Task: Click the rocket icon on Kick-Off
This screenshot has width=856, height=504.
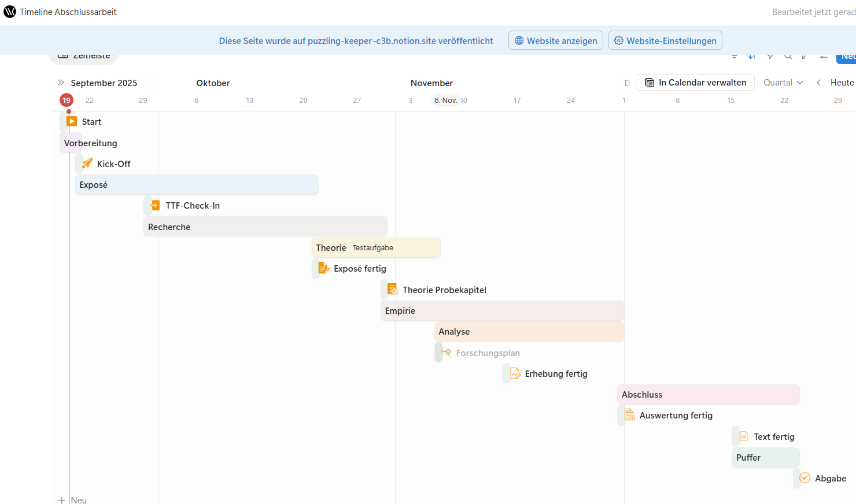Action: (x=86, y=164)
